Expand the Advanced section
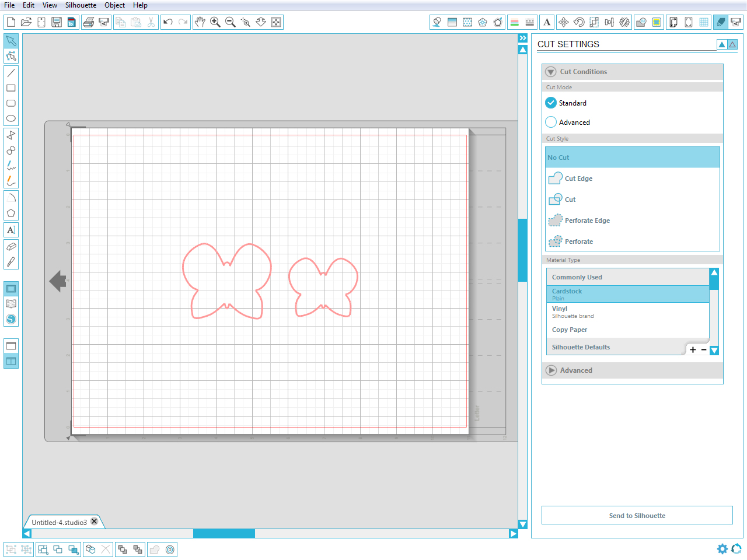The width and height of the screenshot is (747, 560). tap(551, 370)
